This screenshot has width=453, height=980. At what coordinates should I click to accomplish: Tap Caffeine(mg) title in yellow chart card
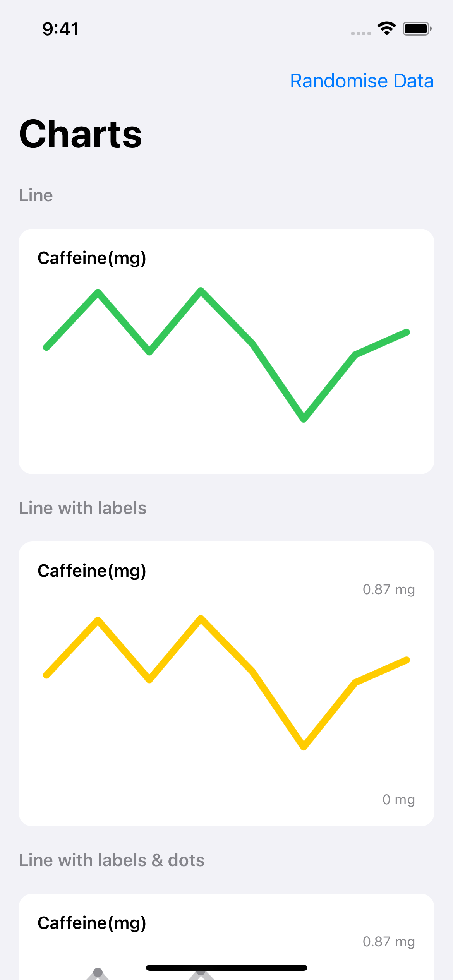pos(92,571)
